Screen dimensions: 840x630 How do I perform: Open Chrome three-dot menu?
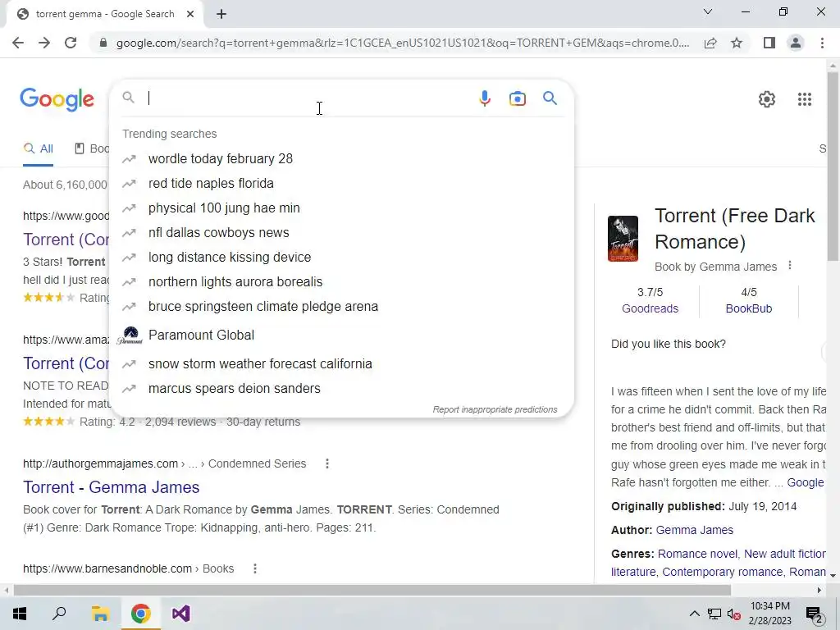coord(822,43)
